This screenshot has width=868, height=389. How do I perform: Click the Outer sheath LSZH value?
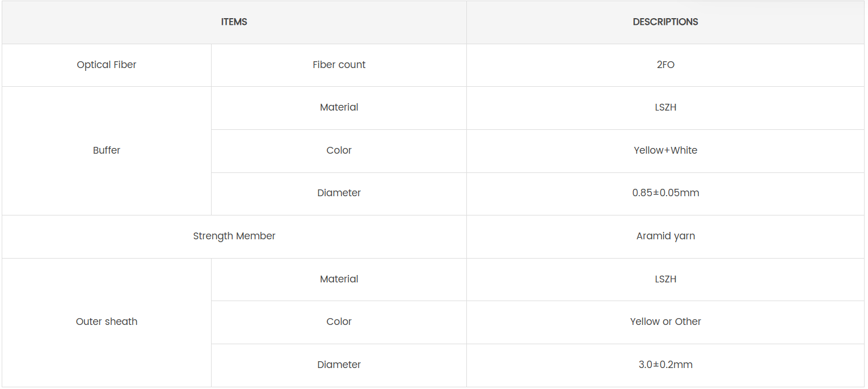[x=665, y=279]
